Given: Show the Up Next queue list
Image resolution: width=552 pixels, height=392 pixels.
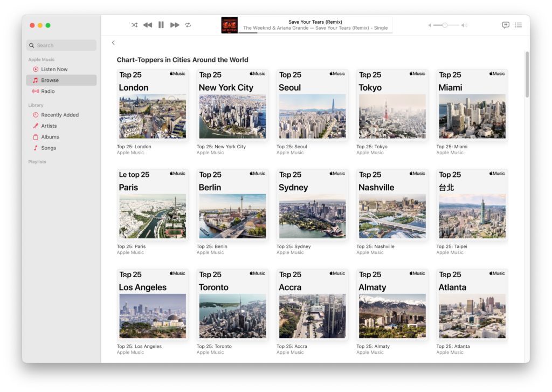Looking at the screenshot, I should [518, 25].
